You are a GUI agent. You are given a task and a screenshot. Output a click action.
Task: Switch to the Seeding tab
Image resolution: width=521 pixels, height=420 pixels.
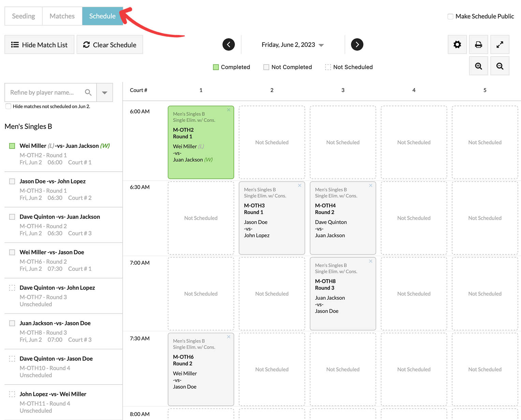(x=24, y=16)
